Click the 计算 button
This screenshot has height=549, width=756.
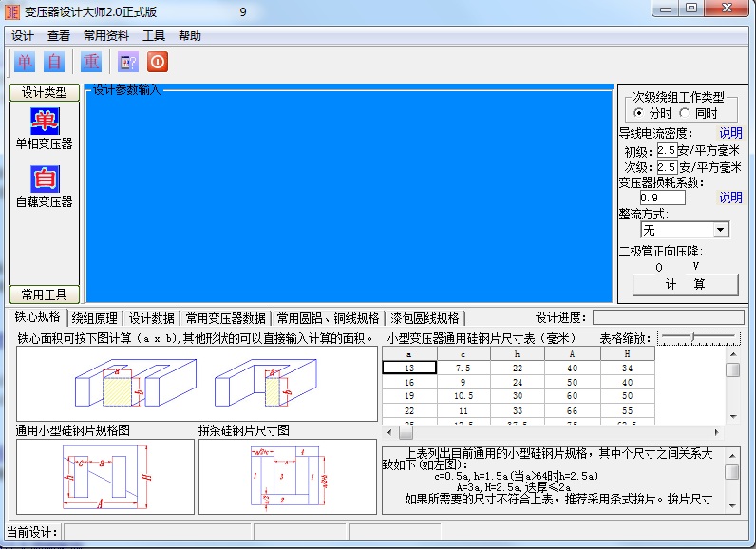685,284
